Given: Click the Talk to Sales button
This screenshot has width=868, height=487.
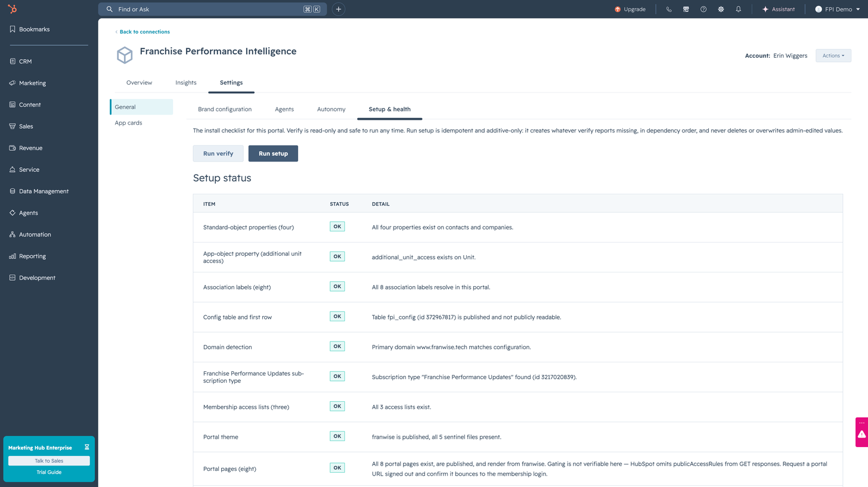Looking at the screenshot, I should point(49,461).
